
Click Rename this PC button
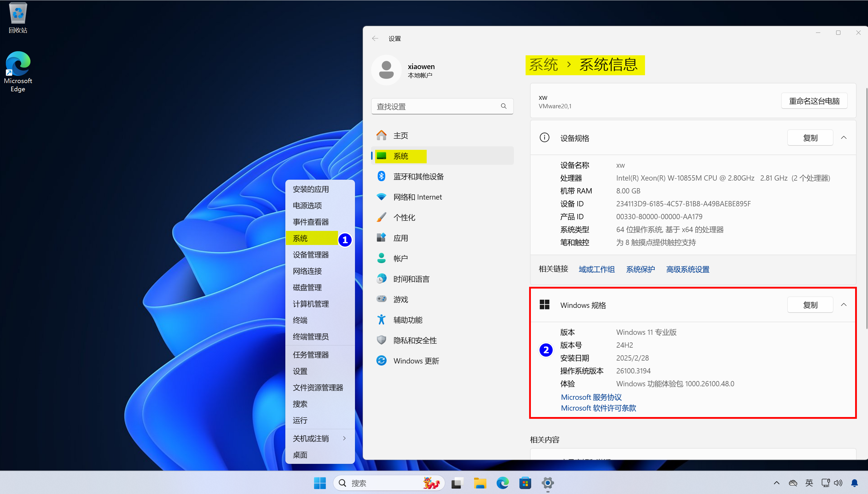point(814,101)
